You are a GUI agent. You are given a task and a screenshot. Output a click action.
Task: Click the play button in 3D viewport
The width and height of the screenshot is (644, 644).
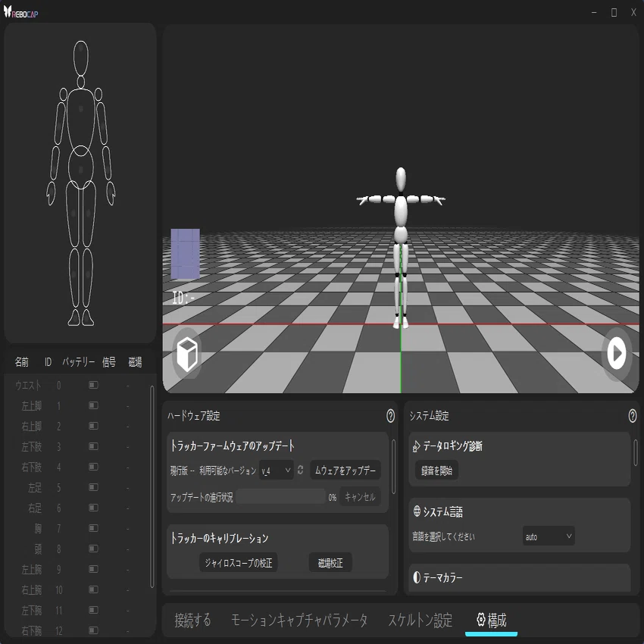[617, 353]
